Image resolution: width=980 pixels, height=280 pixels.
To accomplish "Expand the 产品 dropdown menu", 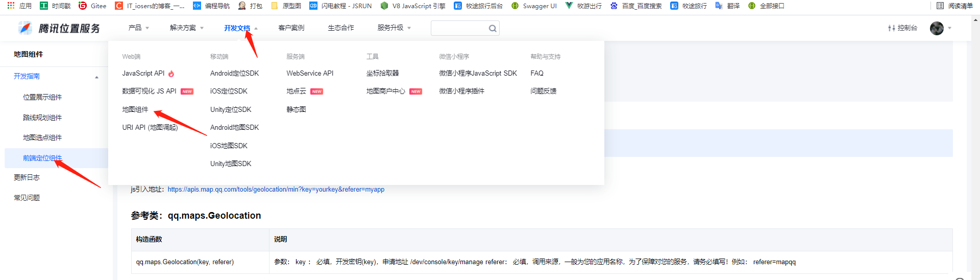I will [x=138, y=28].
